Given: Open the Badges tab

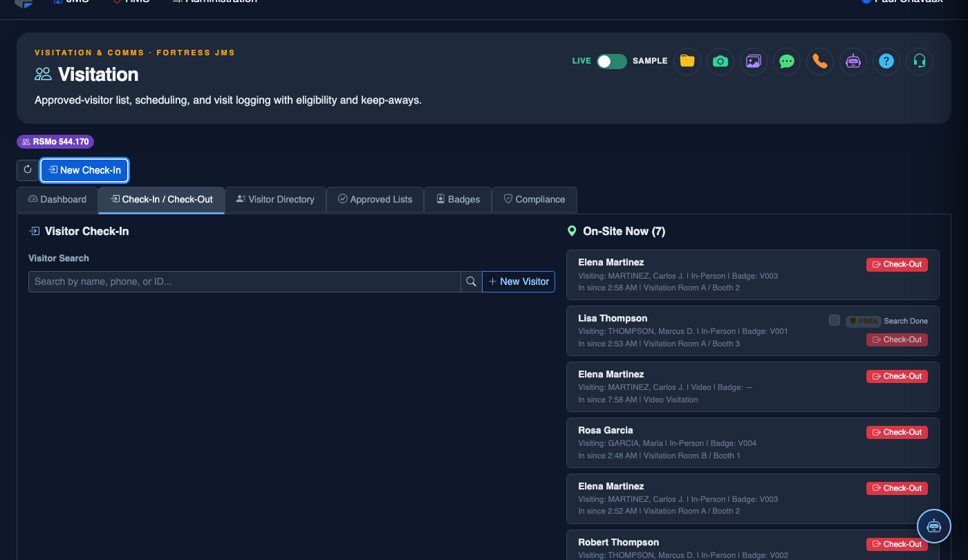Looking at the screenshot, I should point(458,199).
